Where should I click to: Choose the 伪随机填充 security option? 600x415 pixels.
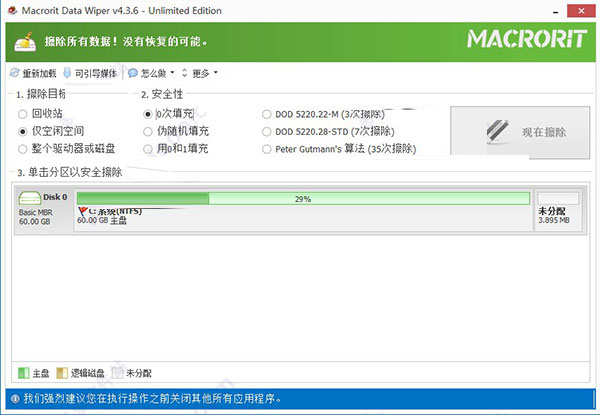148,132
